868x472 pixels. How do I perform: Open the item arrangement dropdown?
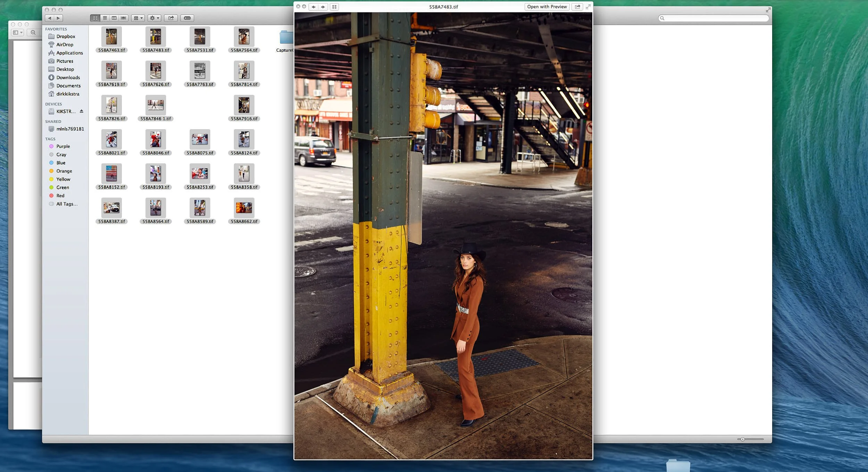point(137,18)
